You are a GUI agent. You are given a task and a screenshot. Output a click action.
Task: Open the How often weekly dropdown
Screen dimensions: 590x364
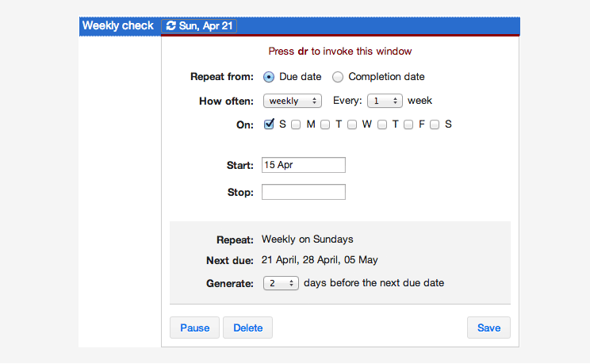click(x=293, y=101)
